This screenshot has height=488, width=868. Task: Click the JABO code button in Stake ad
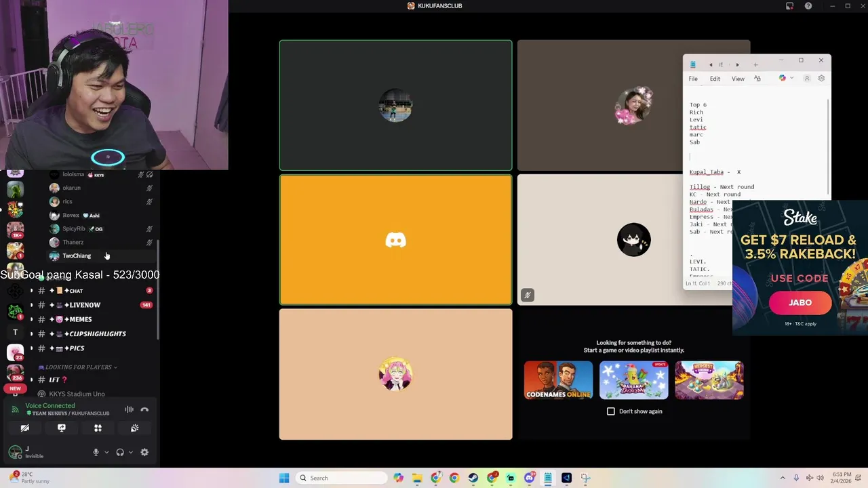click(800, 303)
